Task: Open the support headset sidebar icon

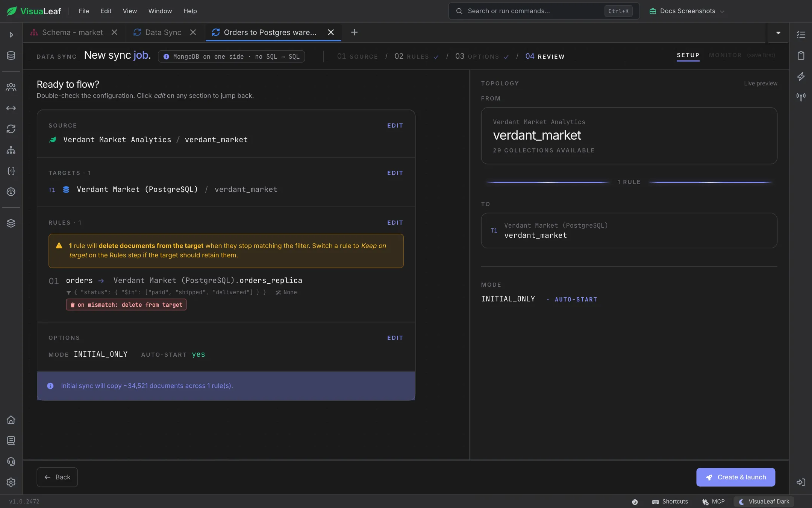Action: tap(11, 461)
